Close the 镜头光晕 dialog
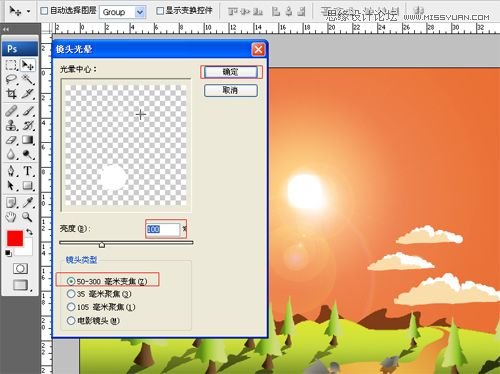This screenshot has height=374, width=500. tap(258, 50)
